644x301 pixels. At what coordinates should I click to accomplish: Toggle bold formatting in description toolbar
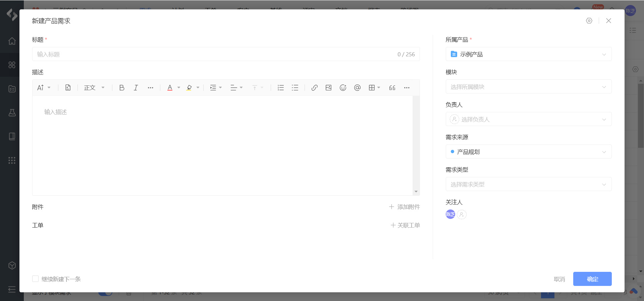click(x=122, y=88)
